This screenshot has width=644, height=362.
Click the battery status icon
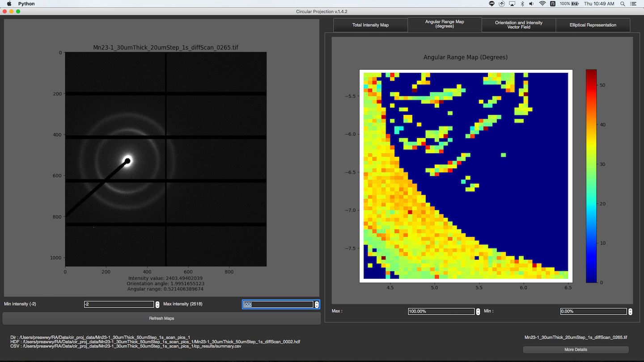575,4
